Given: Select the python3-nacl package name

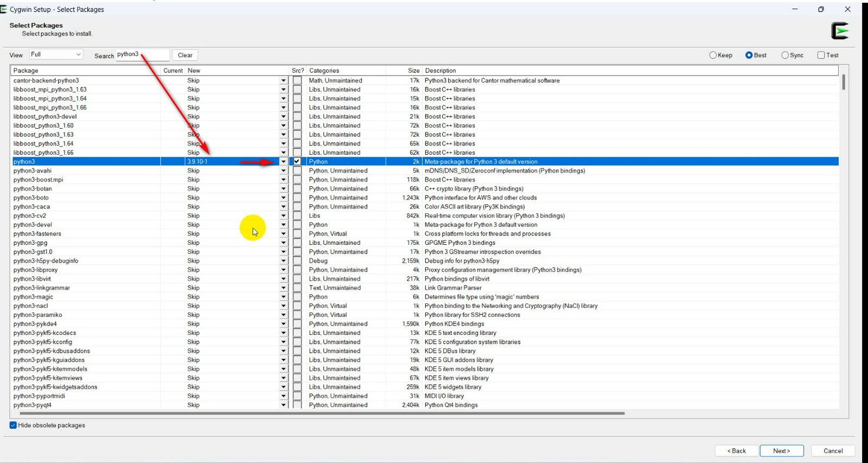Looking at the screenshot, I should click(x=31, y=306).
